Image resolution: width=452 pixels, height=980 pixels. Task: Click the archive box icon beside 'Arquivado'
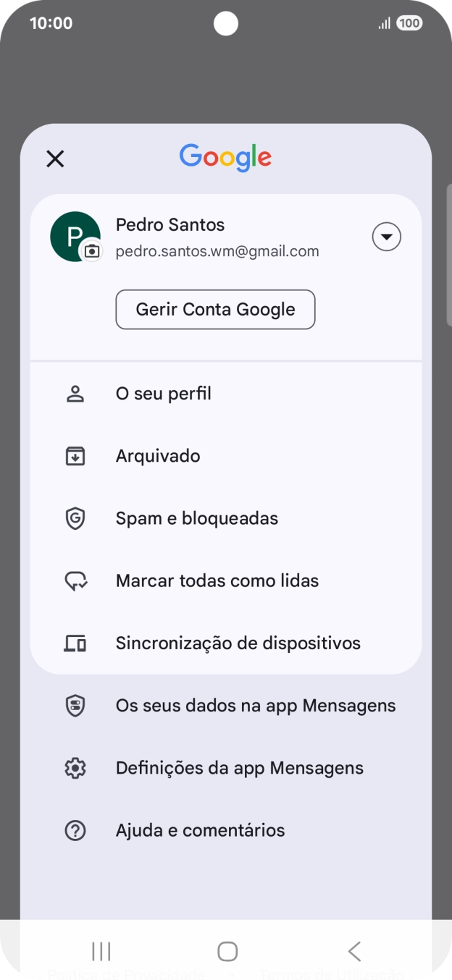75,455
